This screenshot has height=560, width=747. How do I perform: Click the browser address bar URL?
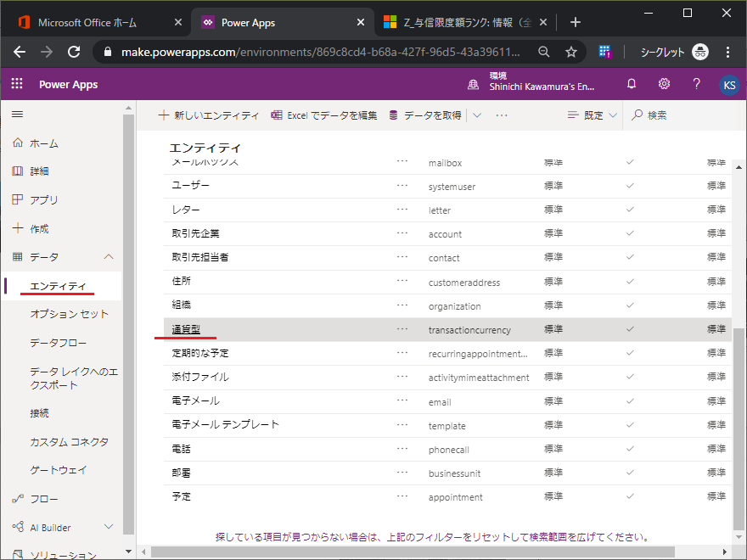coord(320,52)
